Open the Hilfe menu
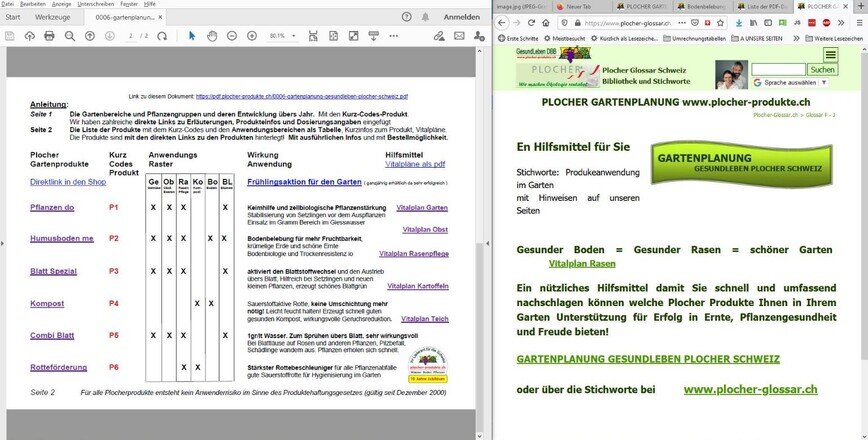This screenshot has height=440, width=868. pos(149,4)
